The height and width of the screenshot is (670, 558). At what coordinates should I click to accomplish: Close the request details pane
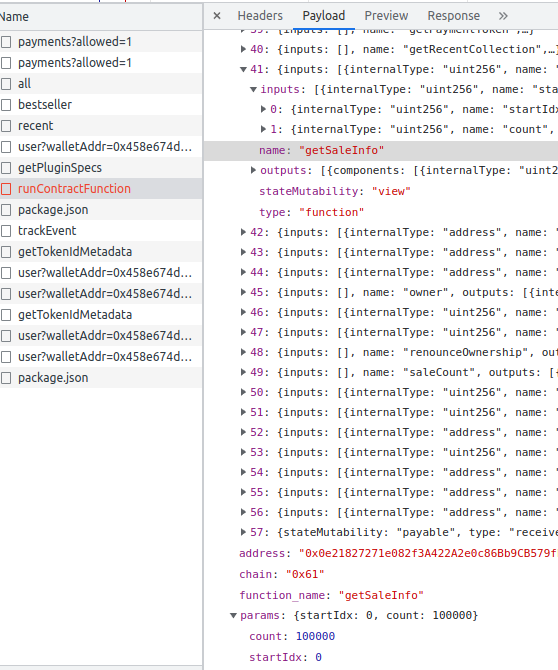point(217,16)
